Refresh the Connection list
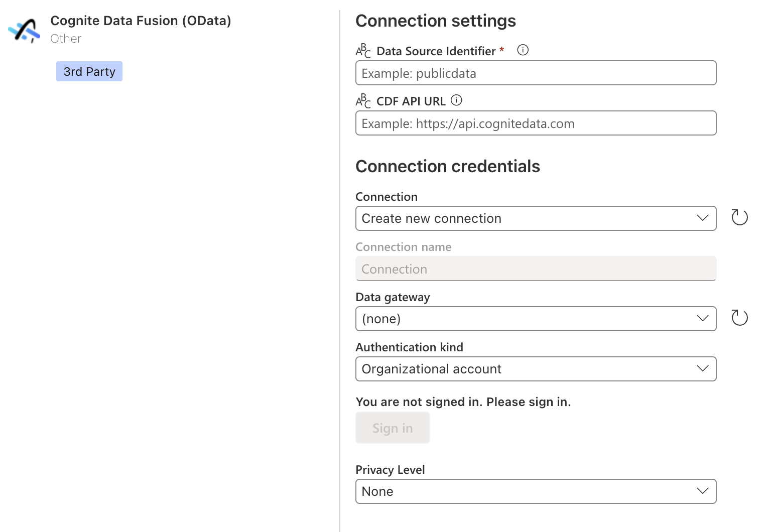This screenshot has height=532, width=768. tap(739, 217)
